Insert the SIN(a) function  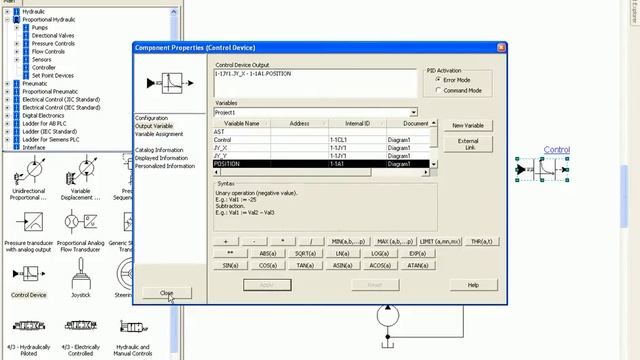[x=230, y=265]
